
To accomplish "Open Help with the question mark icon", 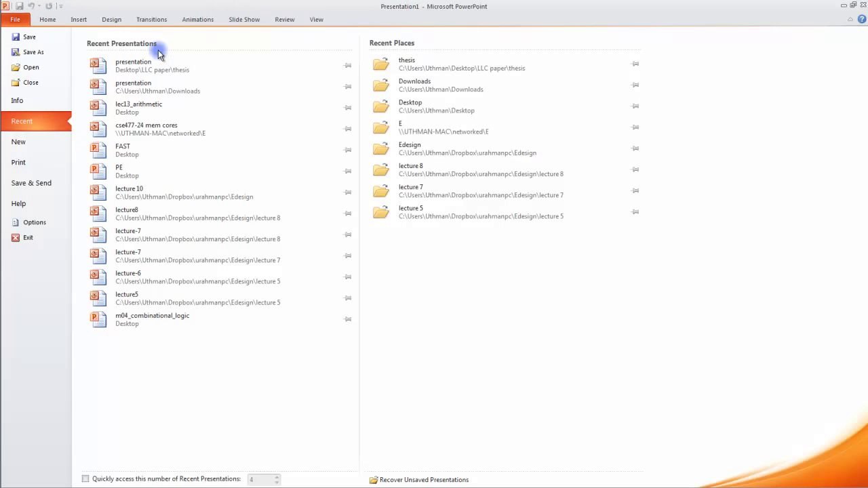I will click(x=862, y=19).
